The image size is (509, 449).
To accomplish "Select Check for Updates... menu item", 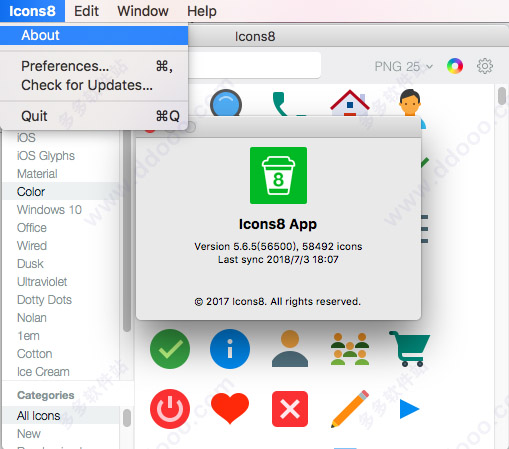I will (x=94, y=85).
